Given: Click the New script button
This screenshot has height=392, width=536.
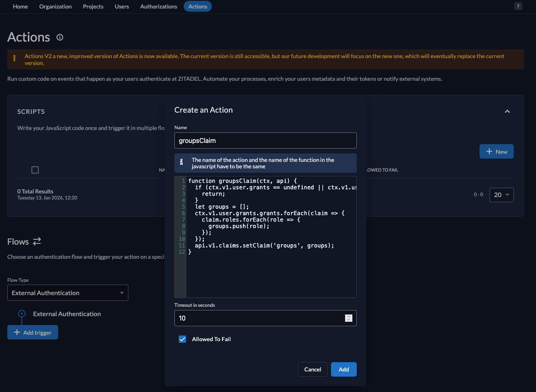Looking at the screenshot, I should (x=496, y=152).
